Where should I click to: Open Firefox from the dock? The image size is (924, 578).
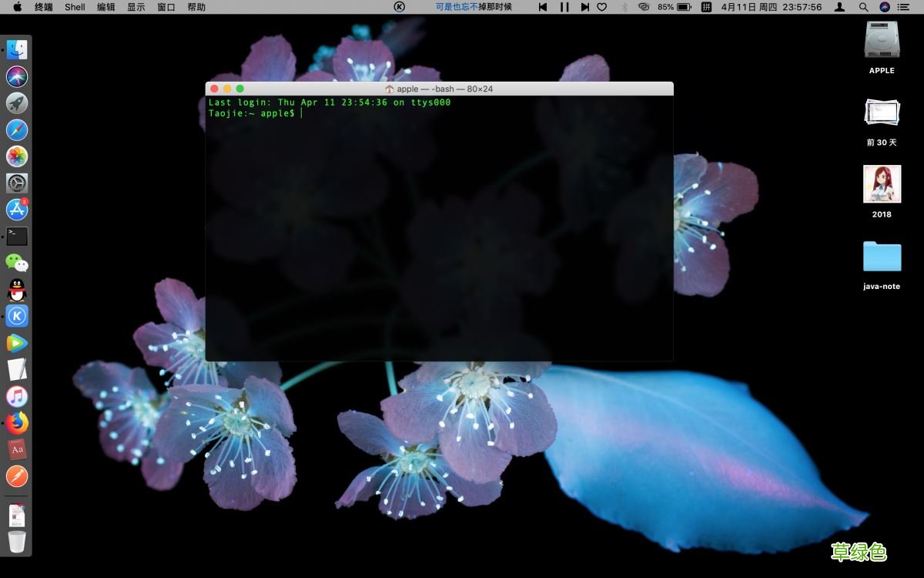[x=17, y=422]
